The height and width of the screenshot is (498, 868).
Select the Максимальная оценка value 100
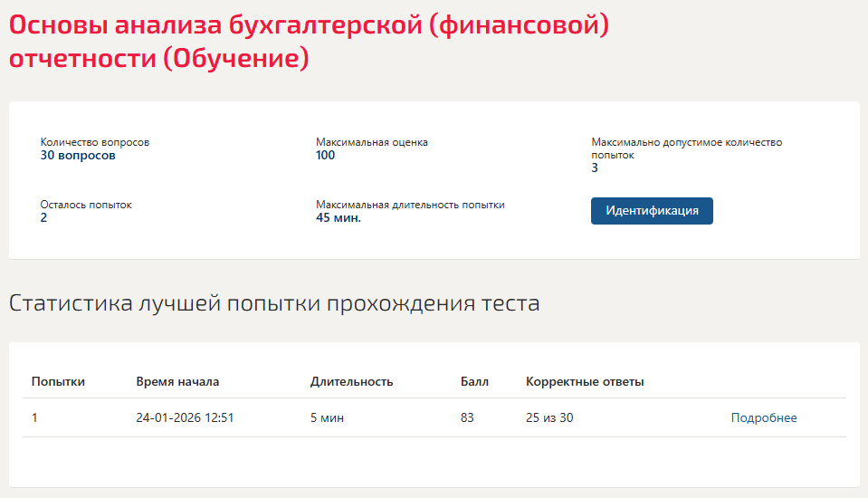pos(326,156)
